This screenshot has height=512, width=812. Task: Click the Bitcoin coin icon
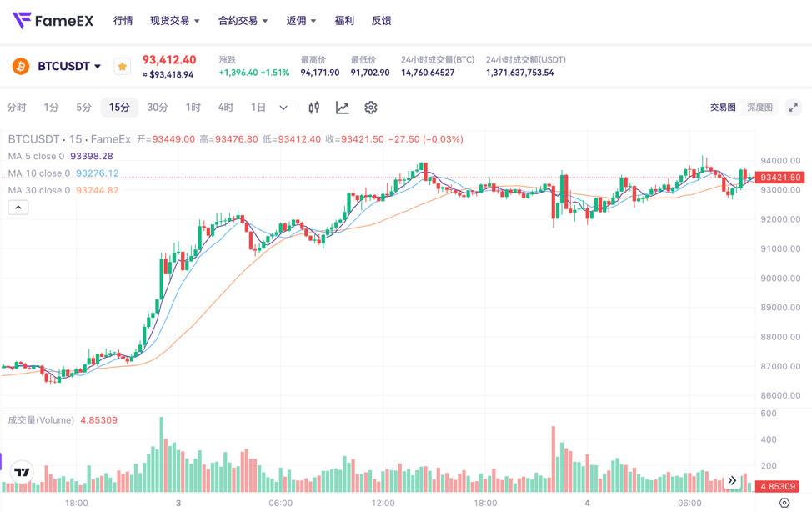(x=21, y=66)
